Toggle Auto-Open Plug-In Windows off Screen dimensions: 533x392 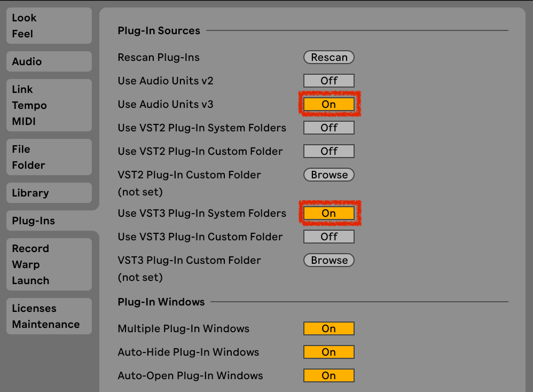[x=329, y=375]
